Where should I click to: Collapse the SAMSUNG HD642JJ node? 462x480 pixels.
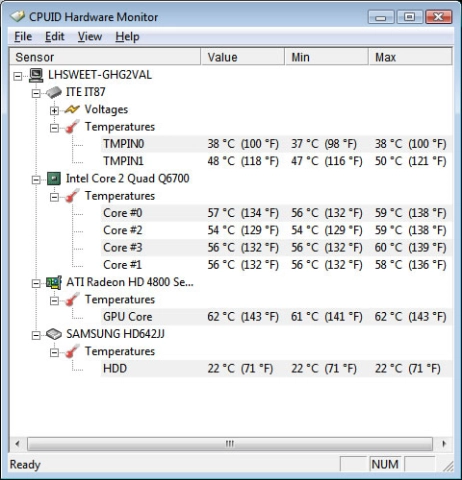(x=36, y=335)
